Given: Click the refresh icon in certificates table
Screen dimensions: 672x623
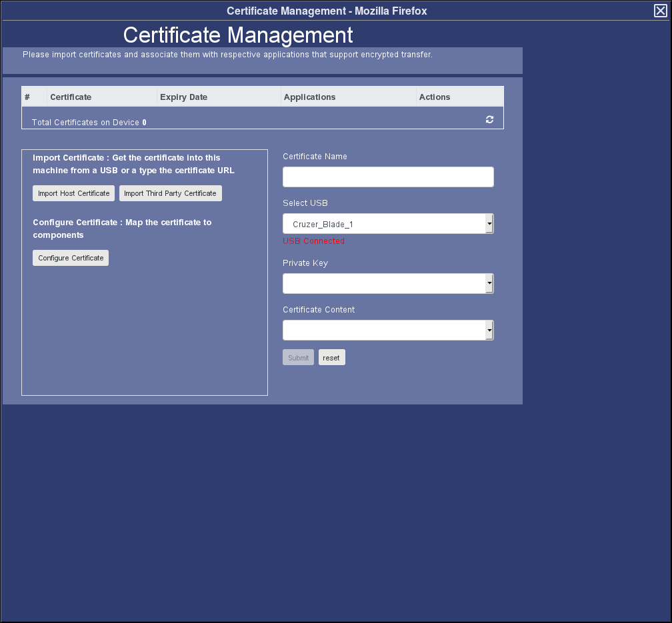Looking at the screenshot, I should [x=490, y=119].
